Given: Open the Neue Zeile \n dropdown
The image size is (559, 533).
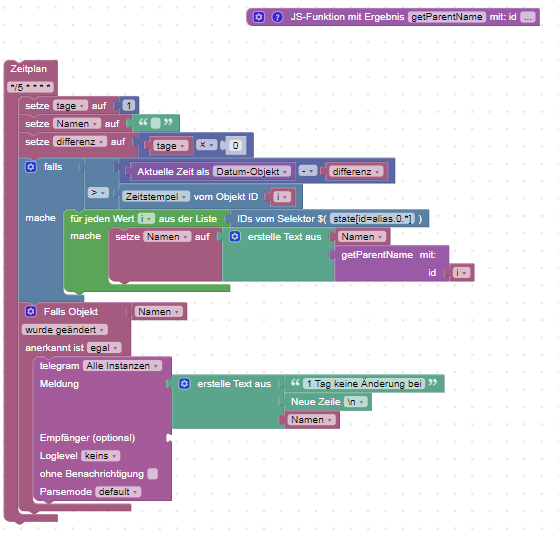Looking at the screenshot, I should point(355,402).
